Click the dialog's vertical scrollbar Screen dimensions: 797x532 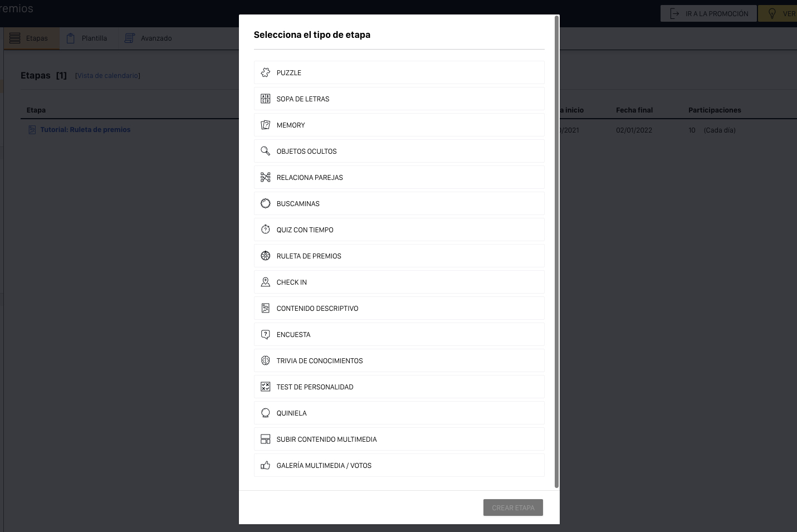(556, 251)
